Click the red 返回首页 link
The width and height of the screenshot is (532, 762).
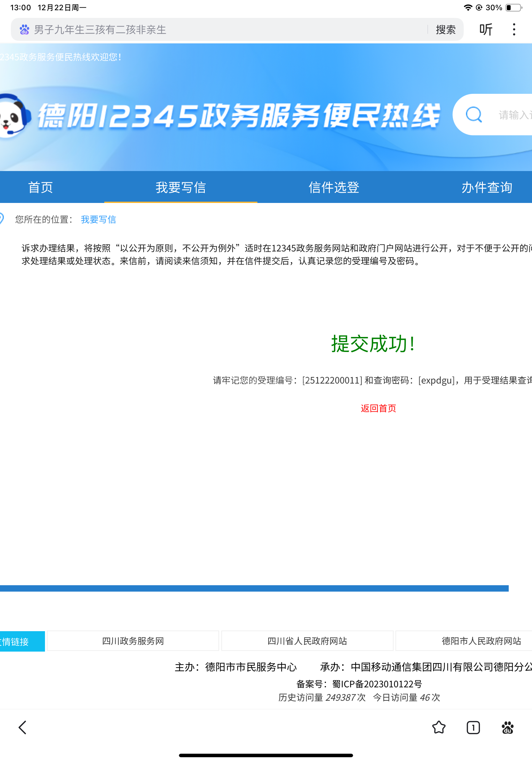(x=378, y=408)
